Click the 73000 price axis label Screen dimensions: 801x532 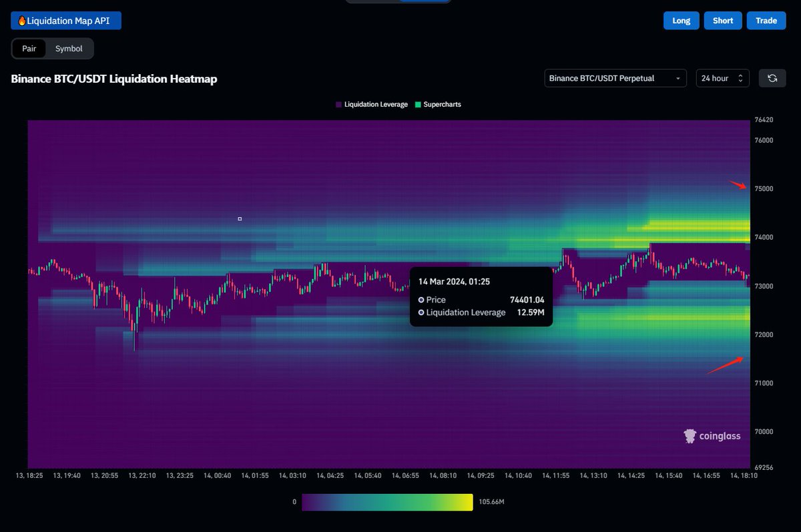[x=764, y=286]
